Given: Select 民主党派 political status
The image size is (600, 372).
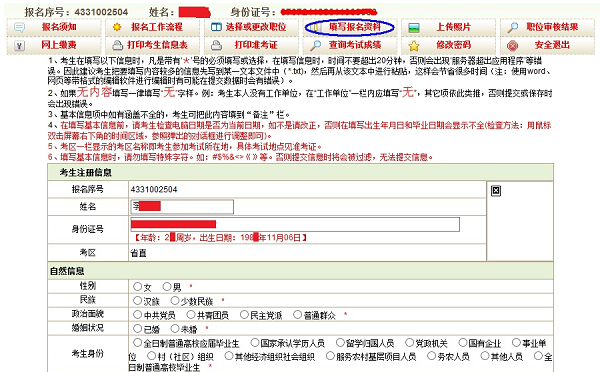Looking at the screenshot, I should 244,315.
